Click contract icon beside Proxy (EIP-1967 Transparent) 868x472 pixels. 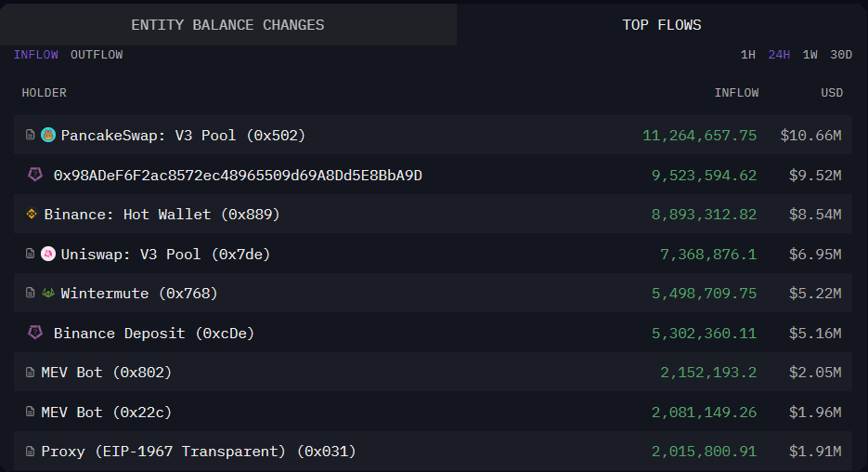point(31,452)
